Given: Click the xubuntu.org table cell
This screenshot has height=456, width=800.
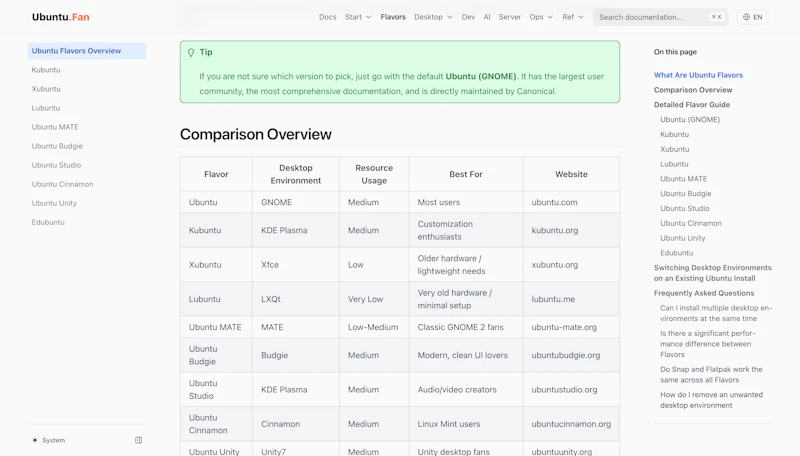Looking at the screenshot, I should coord(571,265).
